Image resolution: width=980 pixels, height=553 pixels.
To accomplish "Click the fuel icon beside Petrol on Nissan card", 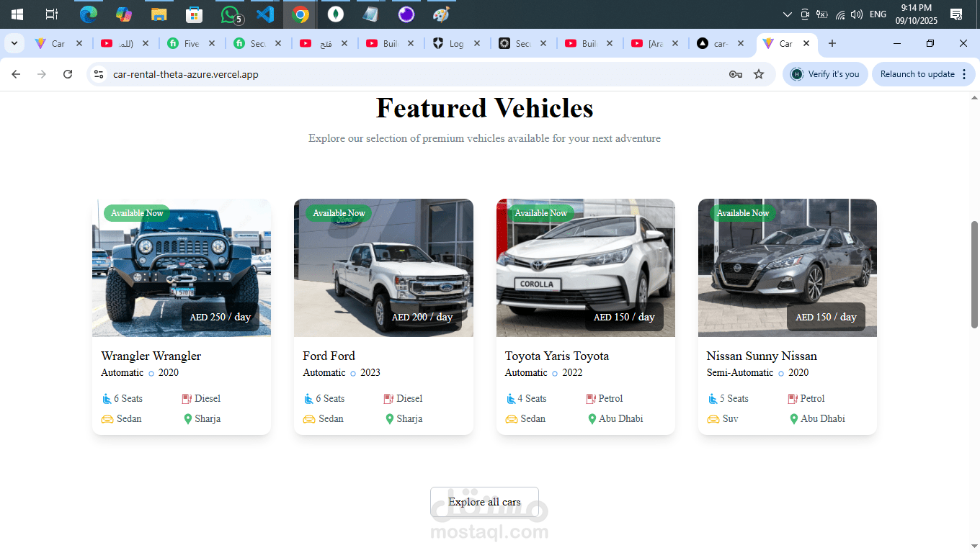I will click(x=793, y=398).
